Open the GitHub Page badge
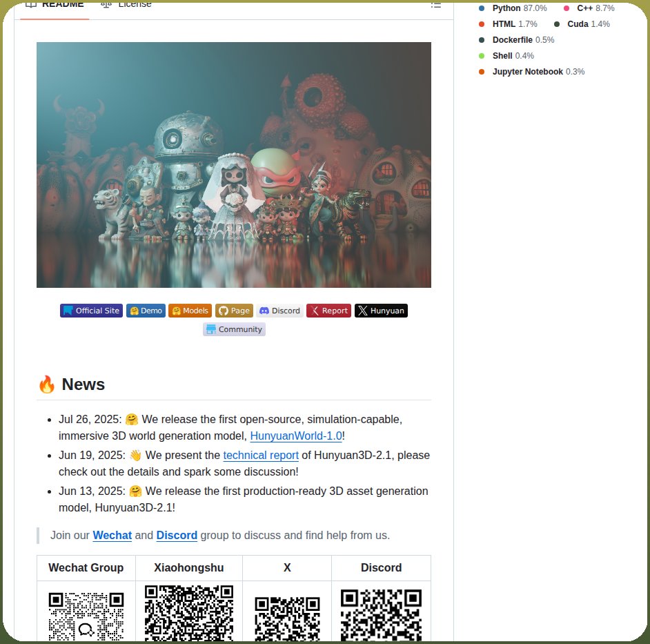This screenshot has height=644, width=650. (x=234, y=311)
